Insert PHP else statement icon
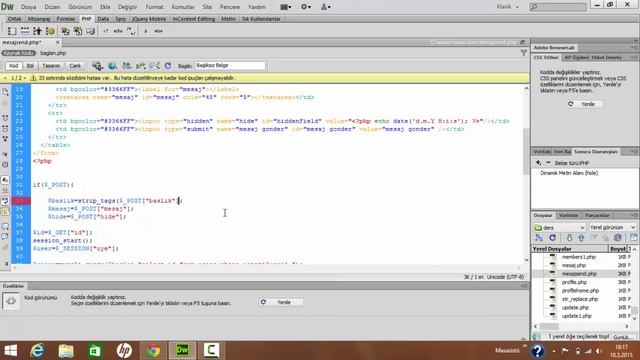Viewport: 640px width, 360px height. (x=158, y=31)
